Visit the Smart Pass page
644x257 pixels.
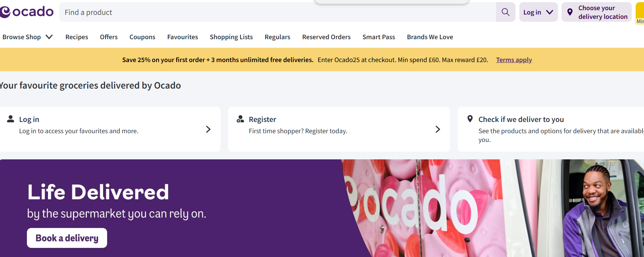[378, 37]
